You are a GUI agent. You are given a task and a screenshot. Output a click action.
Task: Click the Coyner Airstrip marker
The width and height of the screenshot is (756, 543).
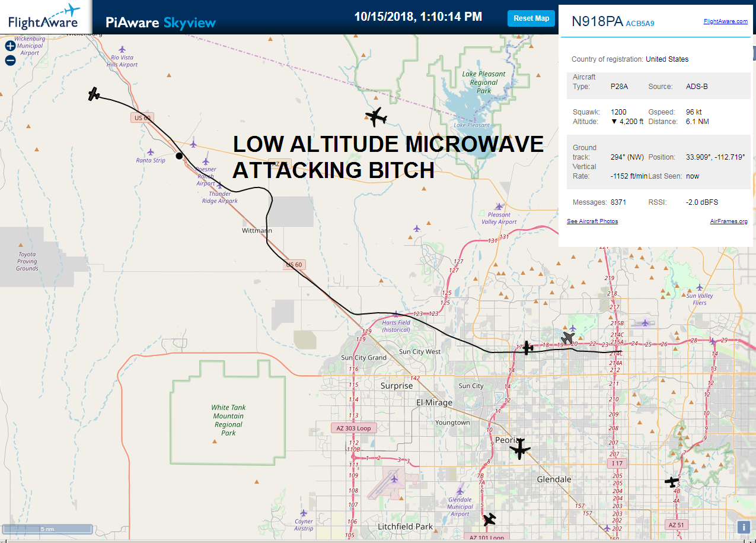pos(304,513)
